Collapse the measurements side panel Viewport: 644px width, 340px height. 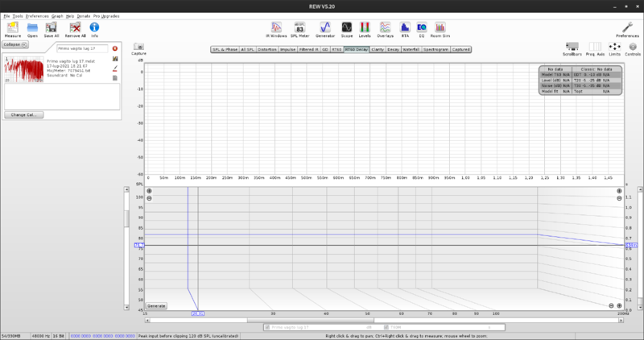15,45
